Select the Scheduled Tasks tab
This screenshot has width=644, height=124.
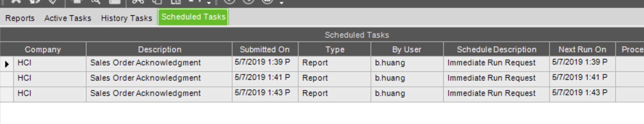(x=193, y=17)
